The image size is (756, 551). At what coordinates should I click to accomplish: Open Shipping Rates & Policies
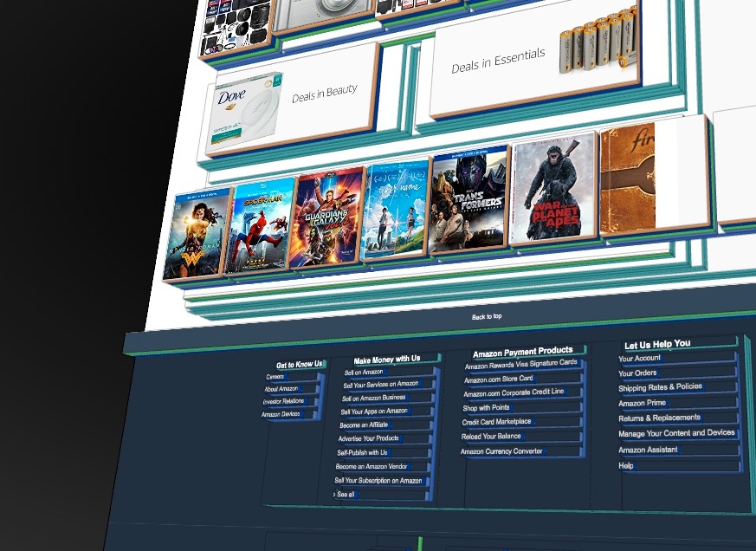pyautogui.click(x=660, y=387)
